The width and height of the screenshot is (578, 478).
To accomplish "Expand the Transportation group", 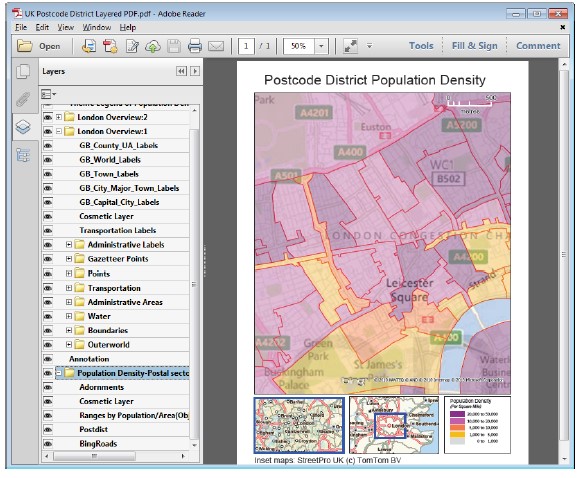I will (x=69, y=287).
